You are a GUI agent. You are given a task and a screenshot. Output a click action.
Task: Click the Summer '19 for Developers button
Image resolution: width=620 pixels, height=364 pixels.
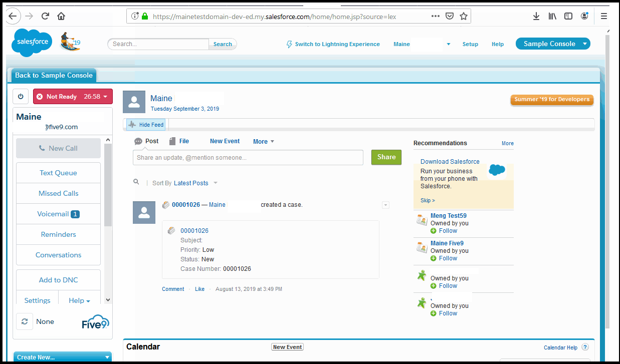pos(552,100)
